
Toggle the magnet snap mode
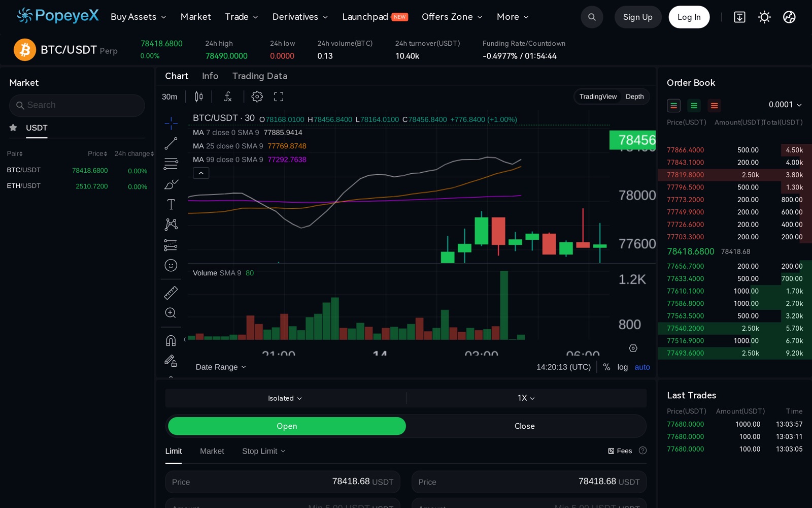[x=171, y=340]
